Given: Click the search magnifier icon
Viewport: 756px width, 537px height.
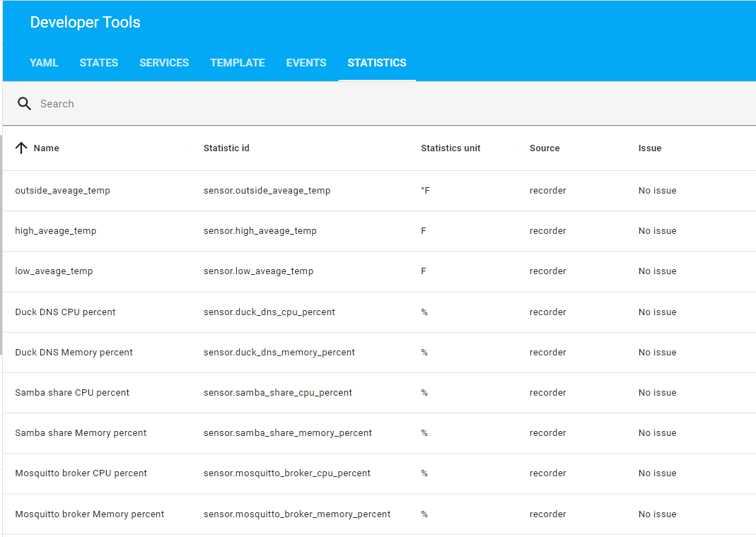Looking at the screenshot, I should [24, 104].
